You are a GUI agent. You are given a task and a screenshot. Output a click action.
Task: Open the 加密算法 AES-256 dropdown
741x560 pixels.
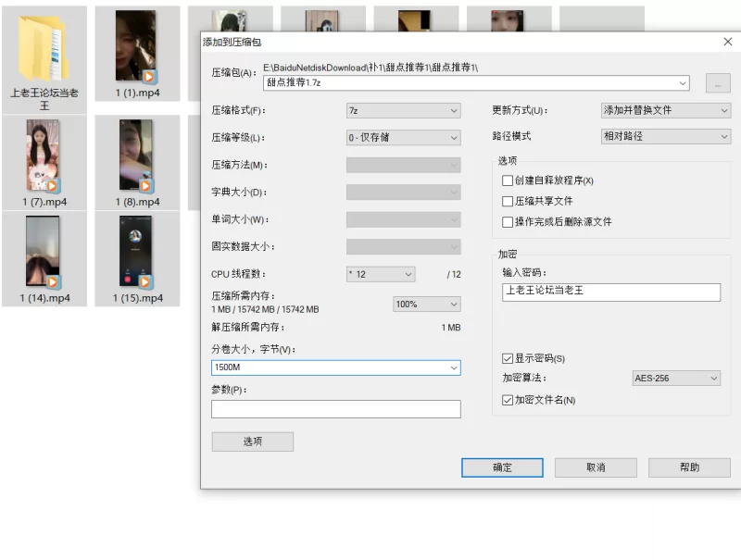coord(676,379)
